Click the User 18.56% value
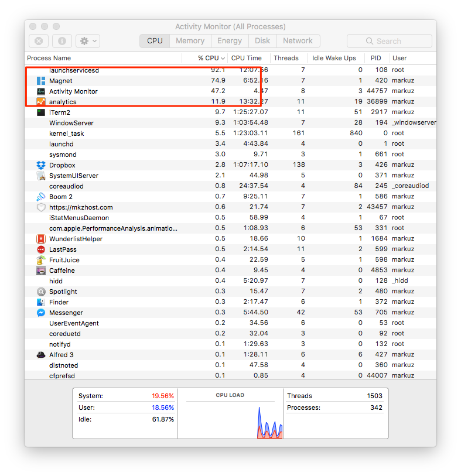The width and height of the screenshot is (461, 476). (163, 407)
